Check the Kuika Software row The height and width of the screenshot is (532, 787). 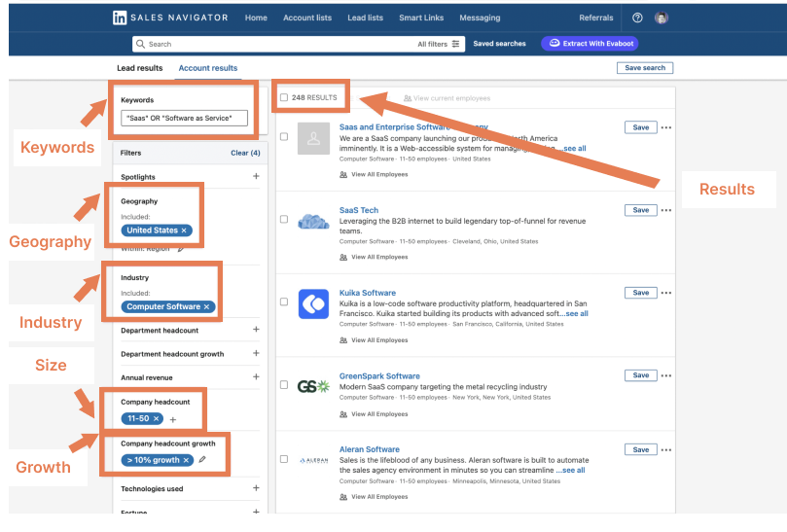coord(284,301)
